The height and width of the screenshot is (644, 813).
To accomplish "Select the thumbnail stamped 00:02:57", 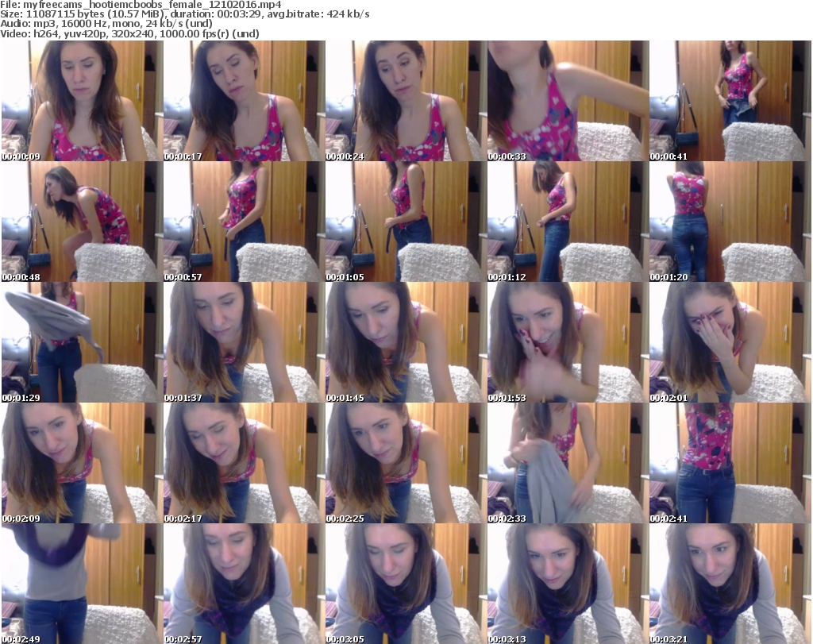I will pyautogui.click(x=245, y=584).
